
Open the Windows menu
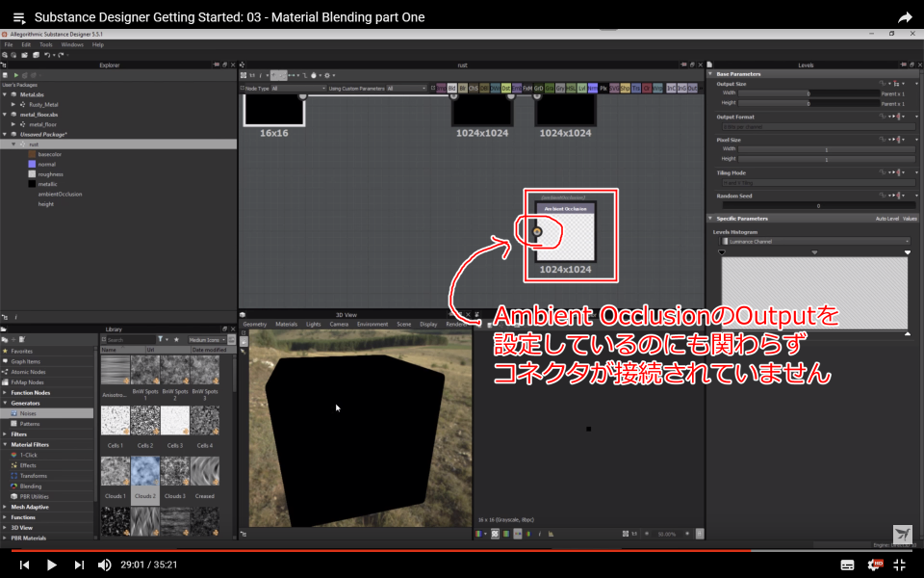[x=72, y=45]
